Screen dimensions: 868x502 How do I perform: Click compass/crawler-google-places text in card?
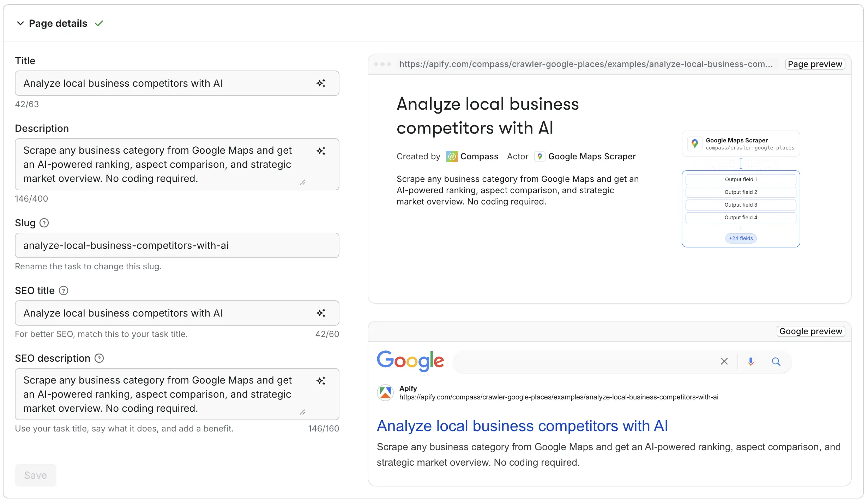(750, 148)
